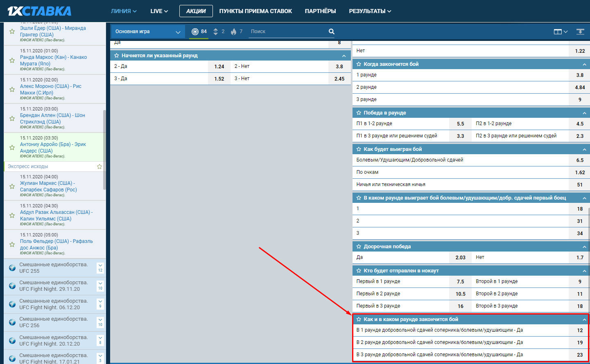Open the ЛИНИЯ menu
This screenshot has height=364, width=590.
[124, 11]
